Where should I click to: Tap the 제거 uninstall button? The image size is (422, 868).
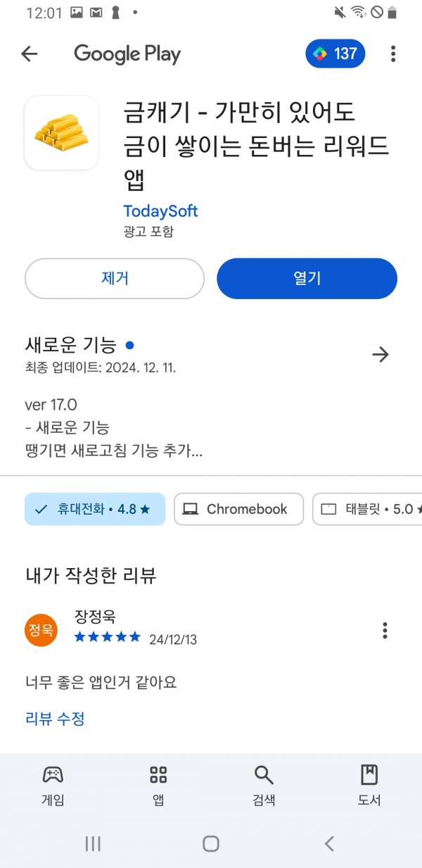click(x=115, y=279)
